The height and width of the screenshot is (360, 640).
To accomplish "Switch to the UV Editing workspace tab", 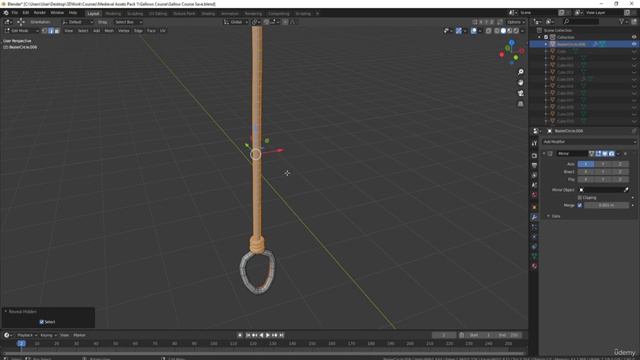I will click(158, 13).
